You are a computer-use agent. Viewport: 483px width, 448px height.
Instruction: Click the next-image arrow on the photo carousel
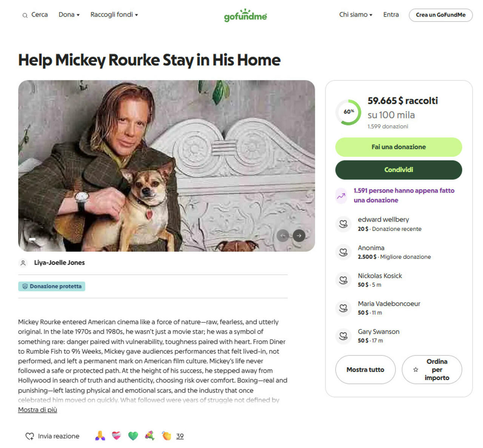298,236
